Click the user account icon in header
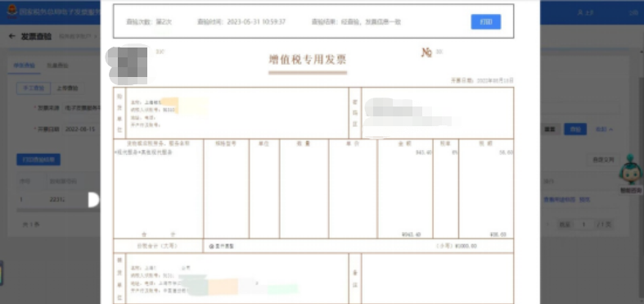Viewport: 644px width, 304px height. pos(581,13)
